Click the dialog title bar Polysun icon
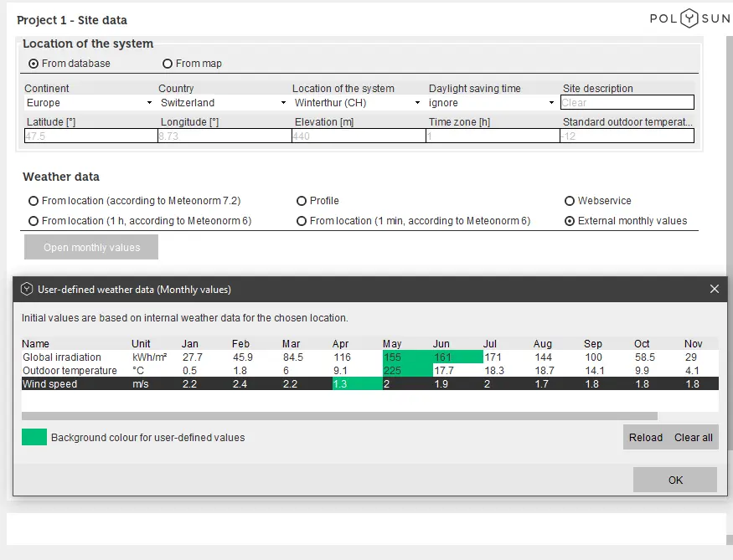Image resolution: width=733 pixels, height=560 pixels. point(27,289)
